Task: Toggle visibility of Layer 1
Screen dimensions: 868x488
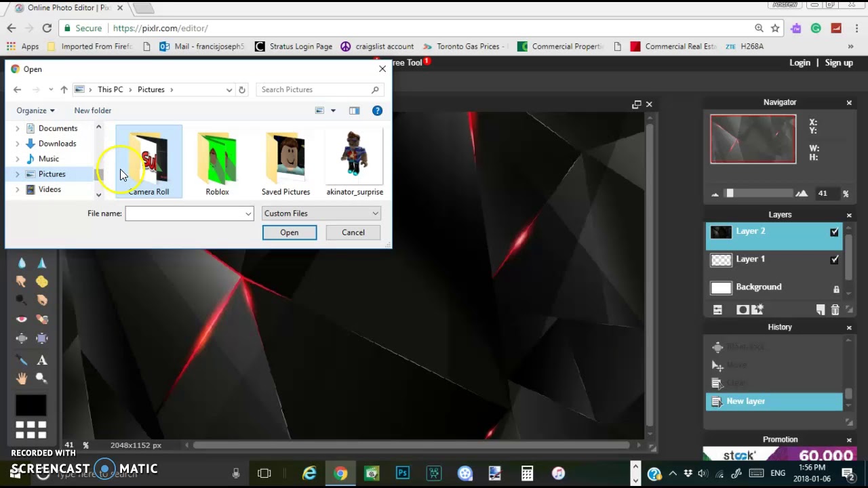Action: [x=835, y=259]
